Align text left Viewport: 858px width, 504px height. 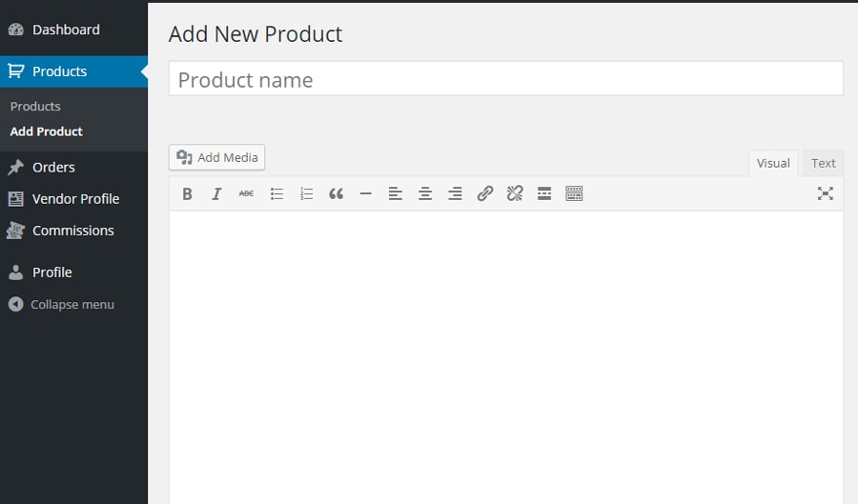point(395,193)
